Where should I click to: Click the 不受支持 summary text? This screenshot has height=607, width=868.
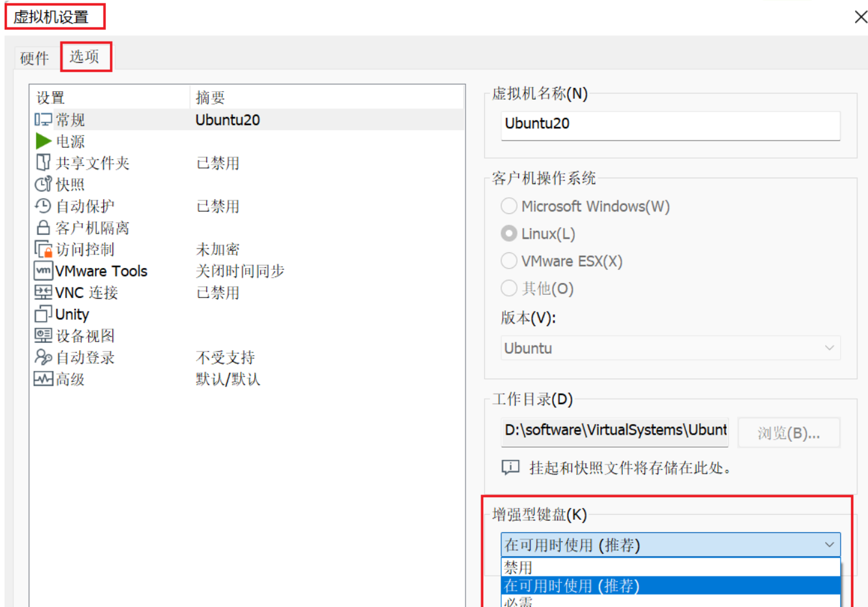point(226,357)
